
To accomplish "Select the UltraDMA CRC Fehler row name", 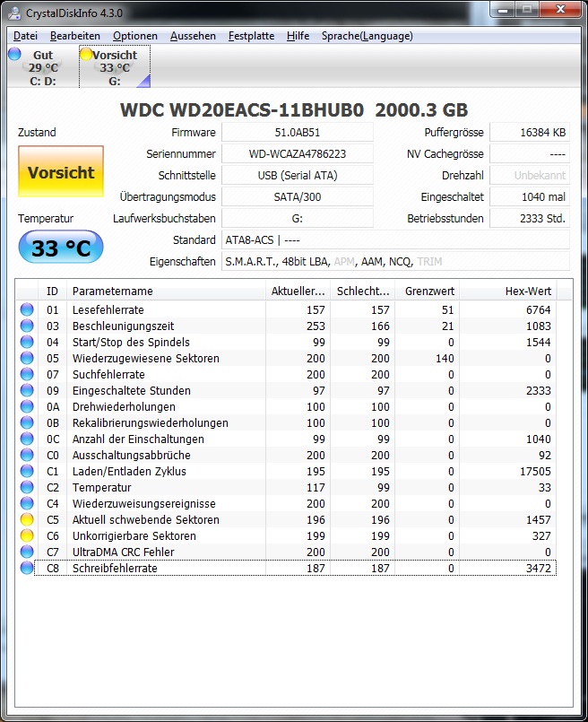I will [124, 552].
